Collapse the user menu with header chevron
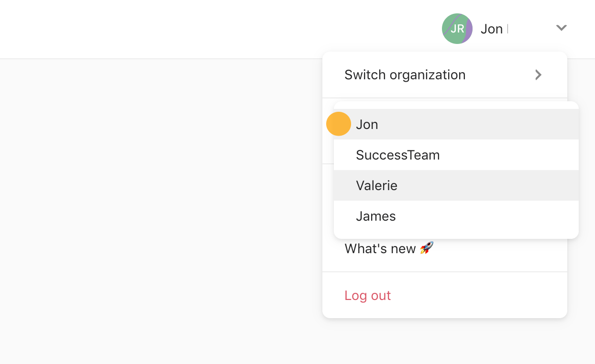 [561, 28]
